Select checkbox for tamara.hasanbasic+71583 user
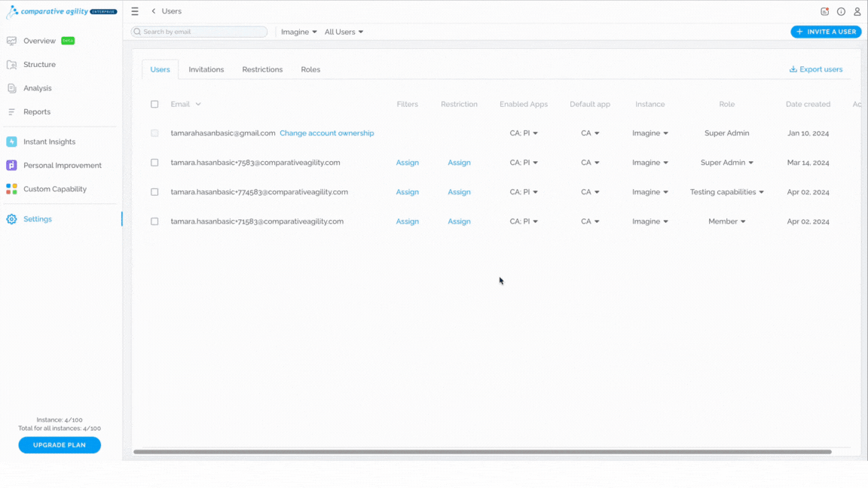This screenshot has height=488, width=868. pyautogui.click(x=154, y=221)
